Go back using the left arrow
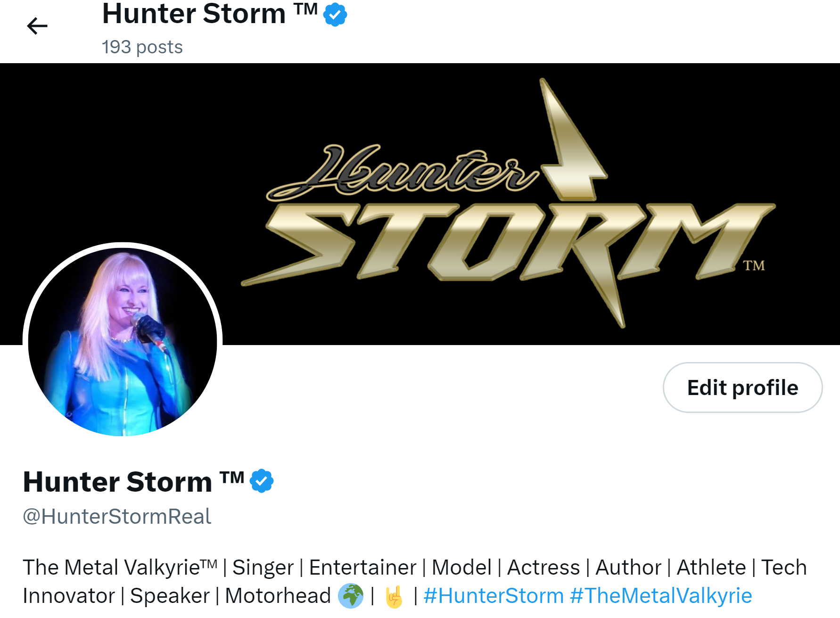The image size is (840, 618). click(37, 25)
